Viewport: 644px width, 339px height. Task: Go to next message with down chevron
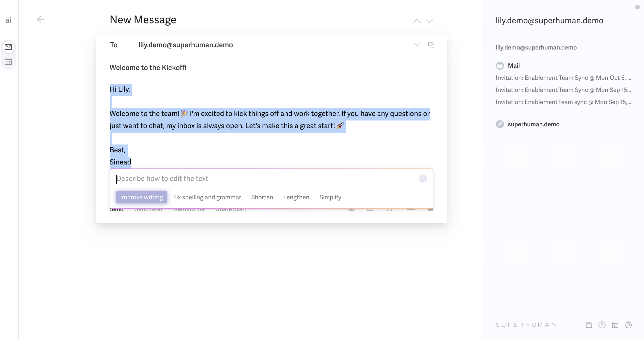pos(429,21)
